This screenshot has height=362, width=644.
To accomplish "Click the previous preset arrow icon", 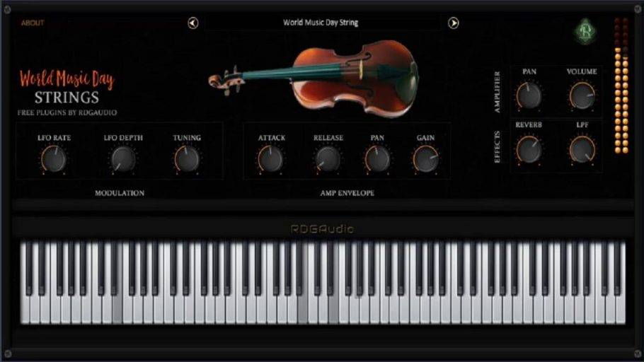I will (x=193, y=23).
